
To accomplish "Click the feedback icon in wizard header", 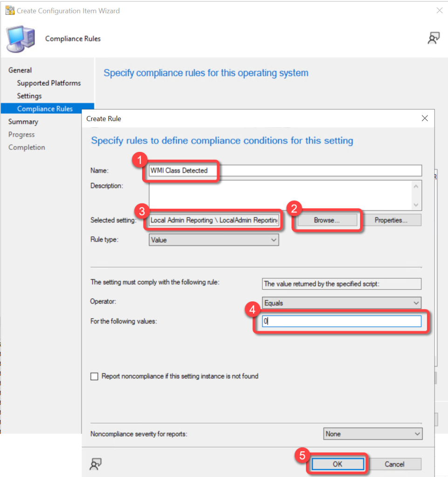I will [x=434, y=39].
